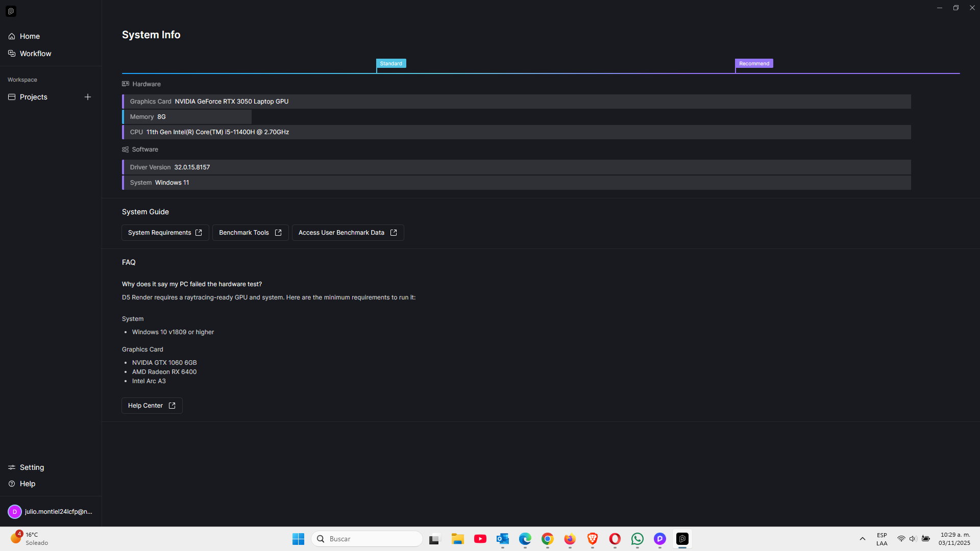Open the Home page
This screenshot has height=551, width=980.
[x=29, y=36]
